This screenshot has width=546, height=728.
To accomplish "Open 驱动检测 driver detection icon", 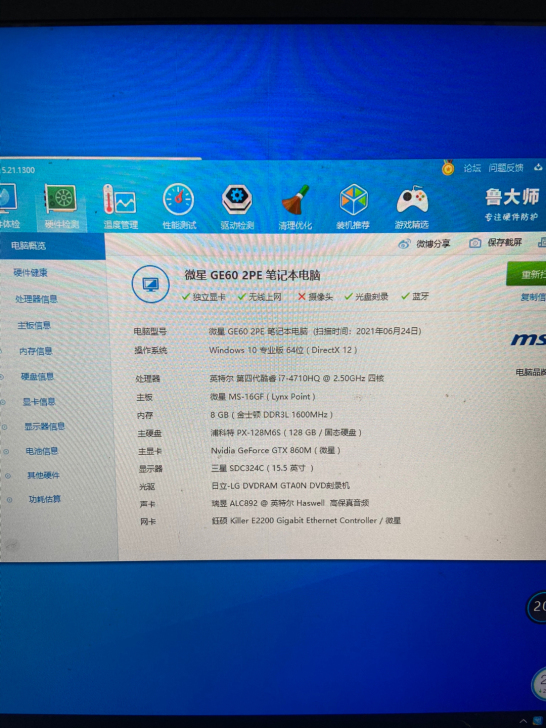I will click(237, 207).
